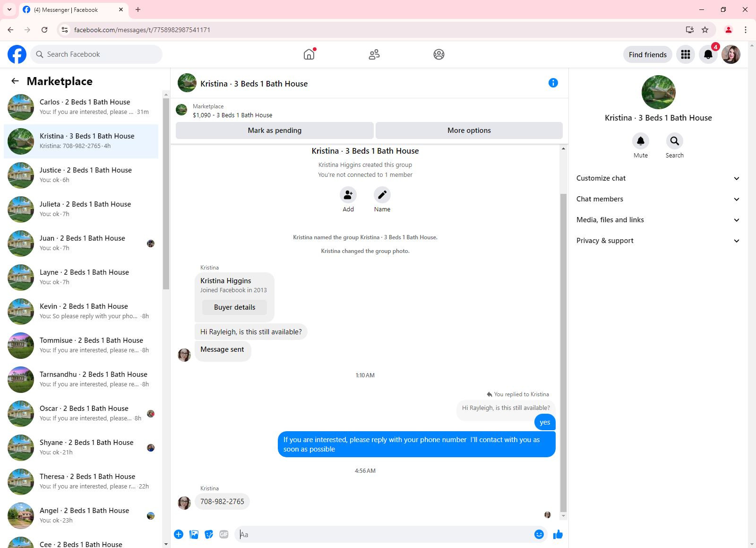Click the $1,090 listing thumbnail
Image resolution: width=756 pixels, height=548 pixels.
(181, 110)
